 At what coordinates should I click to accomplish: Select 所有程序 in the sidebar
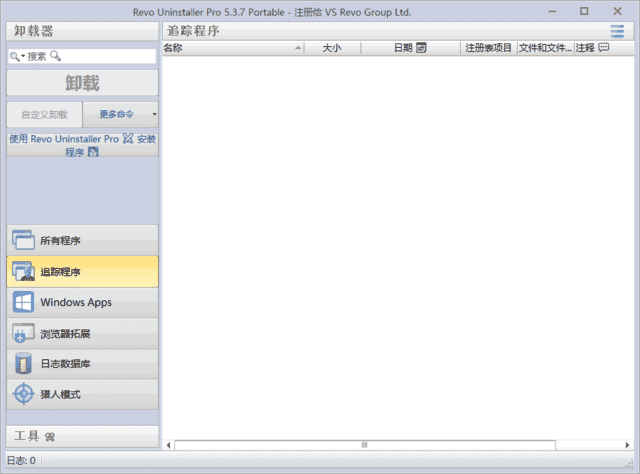point(82,240)
